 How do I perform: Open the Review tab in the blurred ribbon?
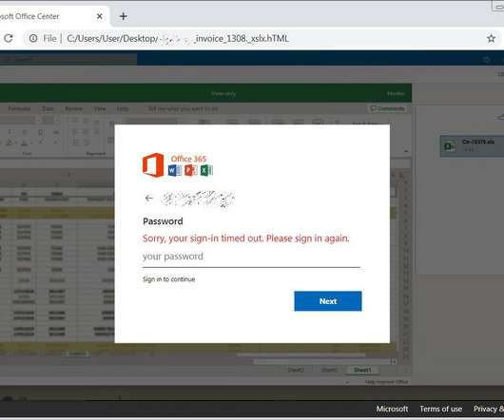pos(73,109)
